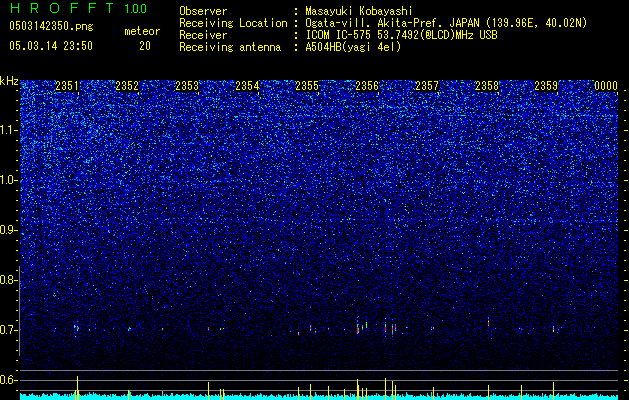Screen dimensions: 629x400
Task: Click the 2358 time marker
Action: tap(487, 86)
